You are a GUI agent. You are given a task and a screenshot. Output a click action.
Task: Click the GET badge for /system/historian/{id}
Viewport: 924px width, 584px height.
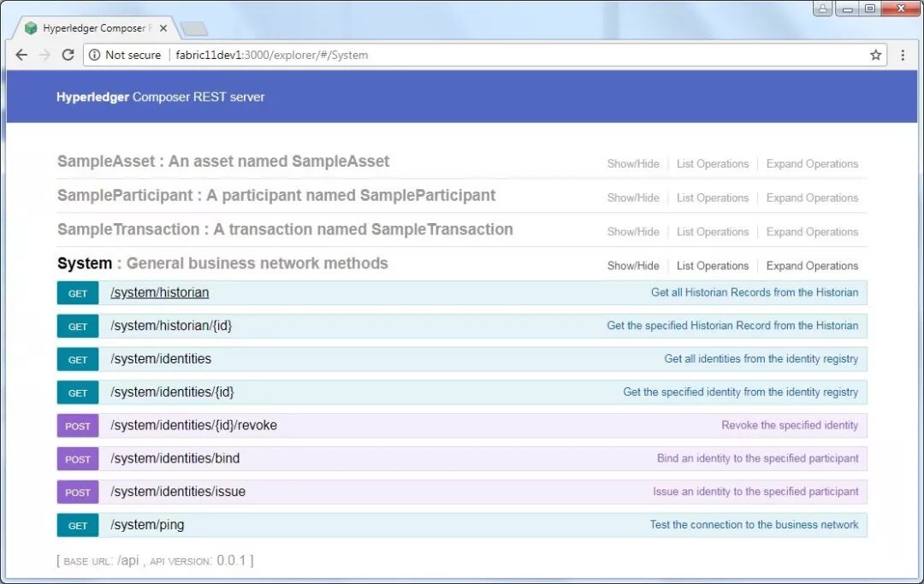point(78,326)
